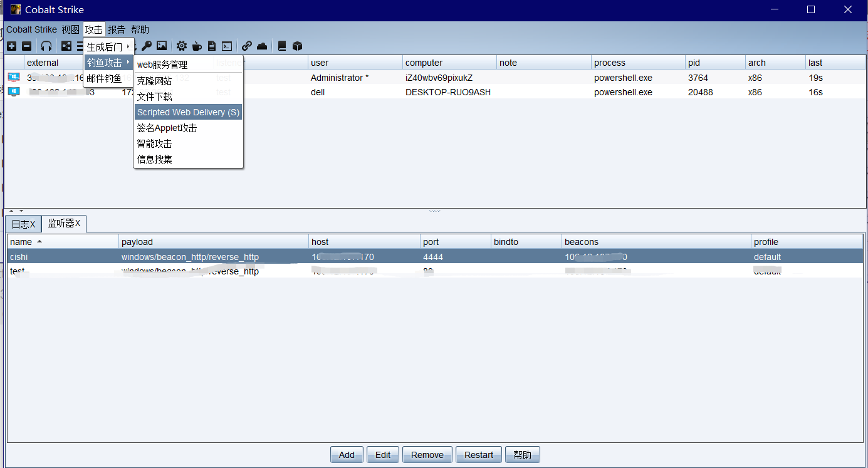The width and height of the screenshot is (868, 468).
Task: Click the chain link toolbar icon
Action: 247,46
